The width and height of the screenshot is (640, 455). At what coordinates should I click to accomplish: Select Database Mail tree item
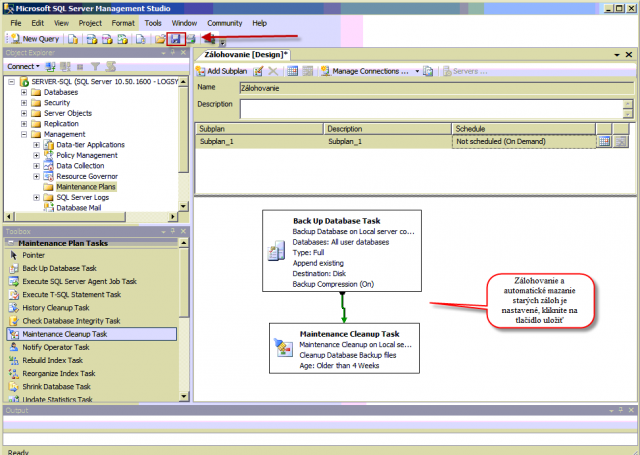78,208
